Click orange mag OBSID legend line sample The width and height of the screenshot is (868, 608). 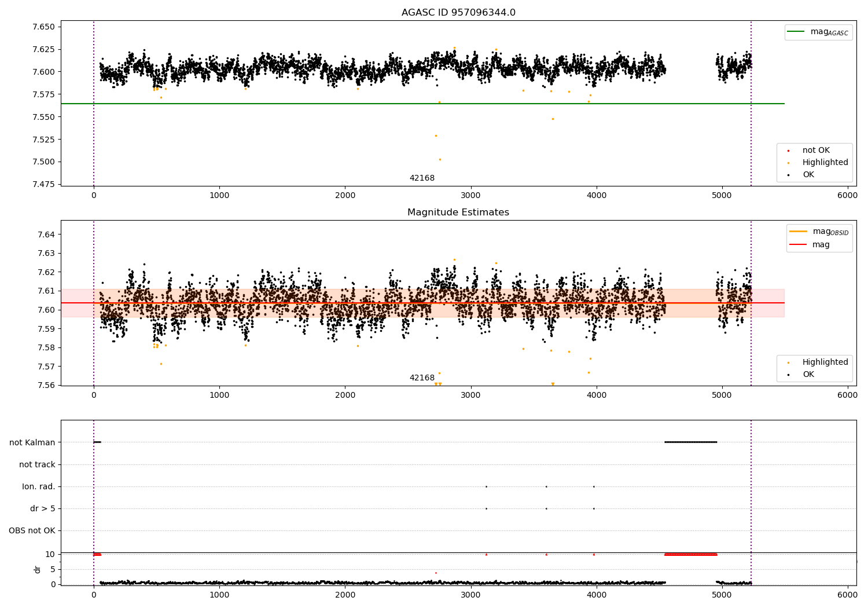point(798,232)
